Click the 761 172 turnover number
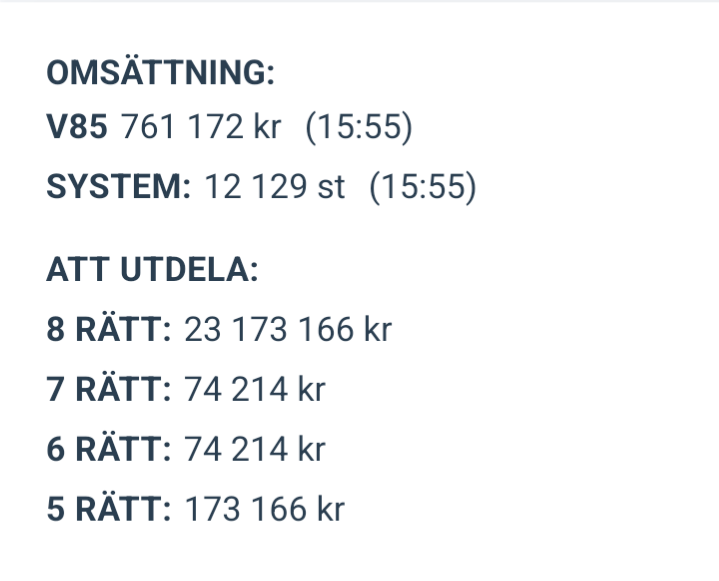 pos(182,129)
